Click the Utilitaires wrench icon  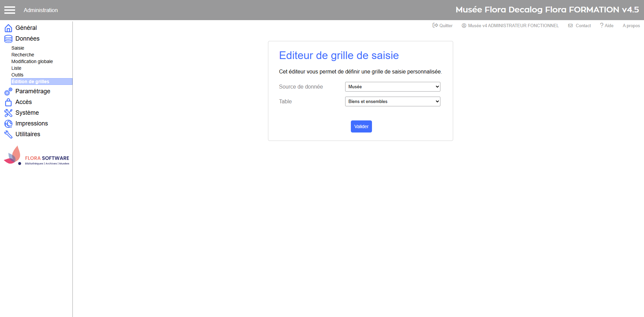[8, 135]
